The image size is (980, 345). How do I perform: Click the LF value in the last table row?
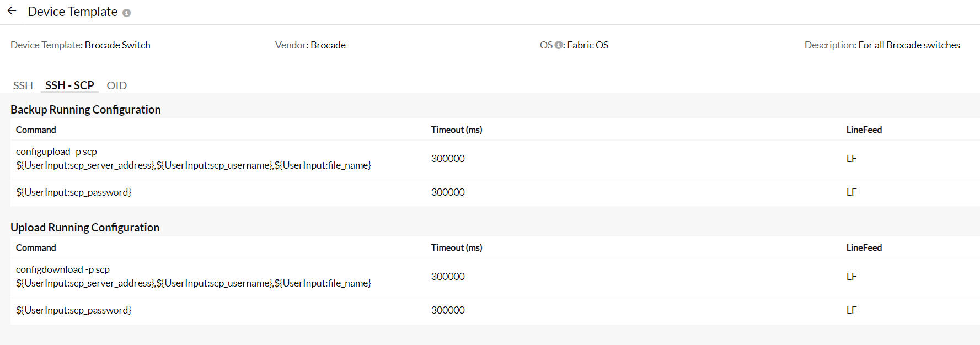(852, 310)
